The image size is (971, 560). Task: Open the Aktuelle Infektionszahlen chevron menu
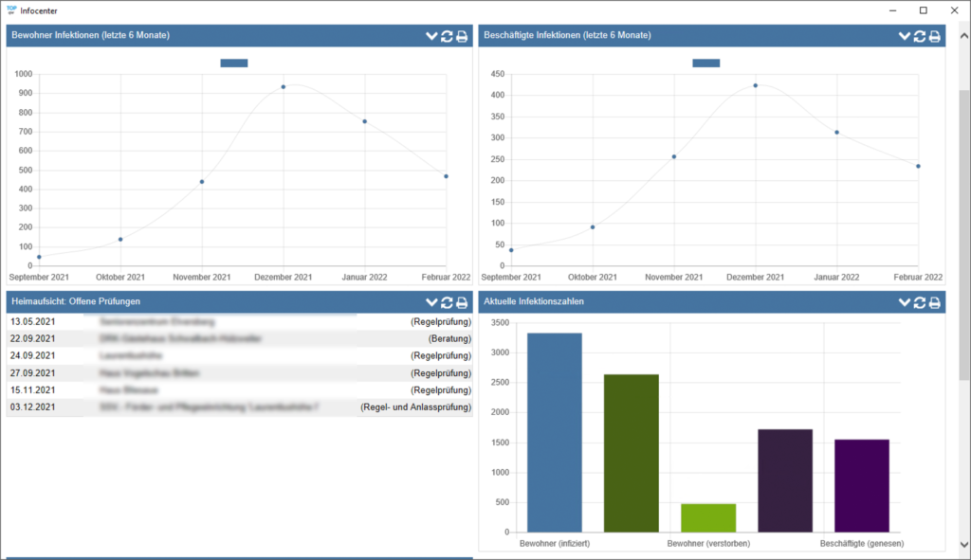pyautogui.click(x=904, y=302)
